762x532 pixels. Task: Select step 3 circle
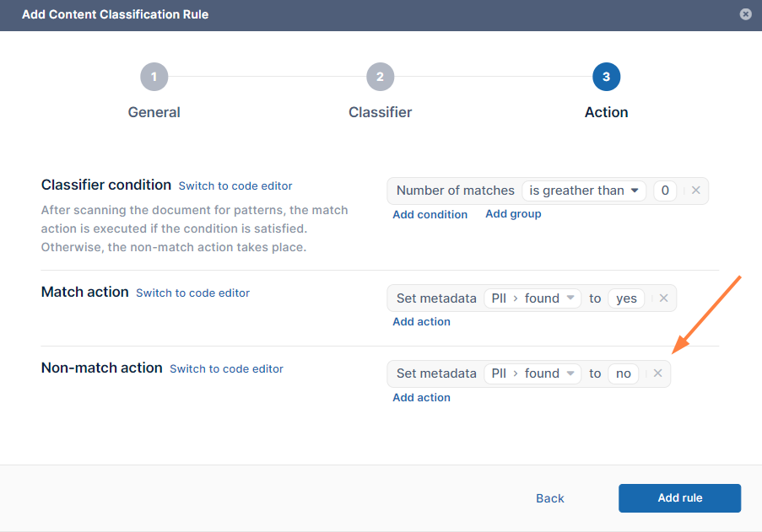[x=606, y=77]
